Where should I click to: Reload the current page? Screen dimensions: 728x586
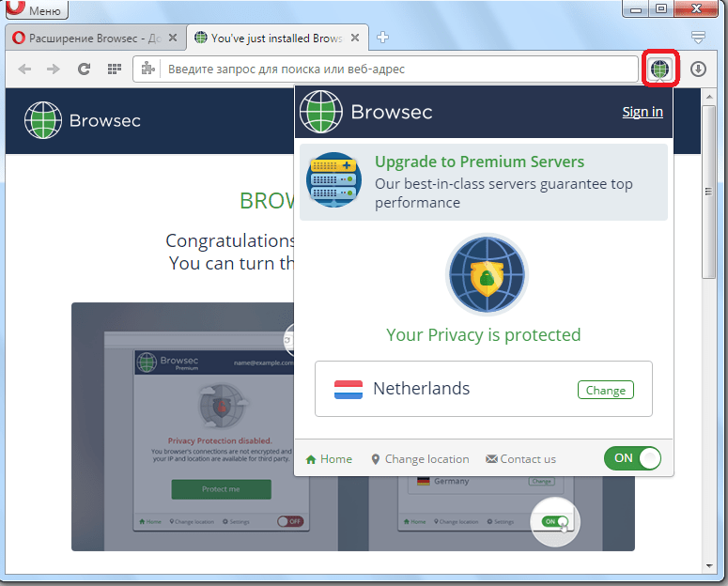pyautogui.click(x=84, y=69)
